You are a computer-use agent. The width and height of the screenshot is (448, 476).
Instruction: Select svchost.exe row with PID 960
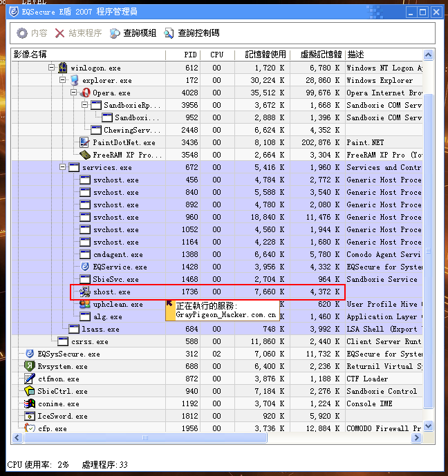pos(217,217)
